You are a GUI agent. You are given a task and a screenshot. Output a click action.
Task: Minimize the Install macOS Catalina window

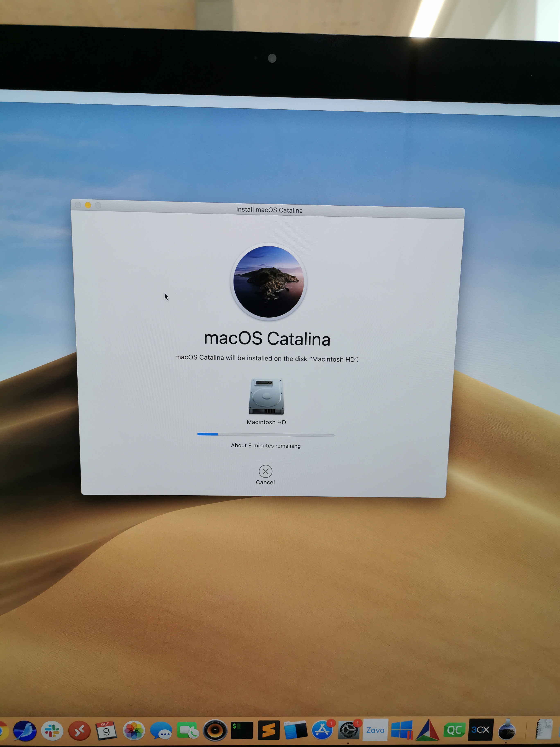pyautogui.click(x=88, y=205)
